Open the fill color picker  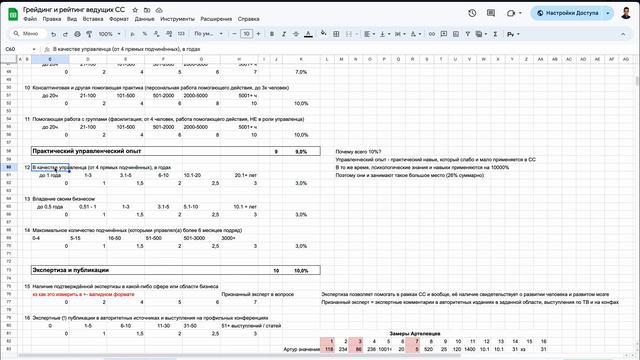(x=323, y=34)
